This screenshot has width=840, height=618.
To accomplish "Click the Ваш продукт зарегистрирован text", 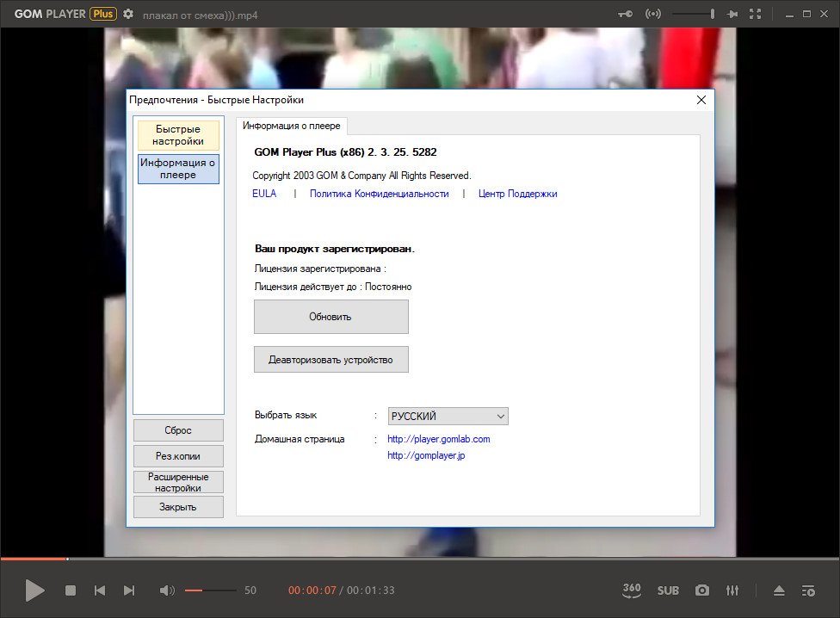I will (335, 249).
